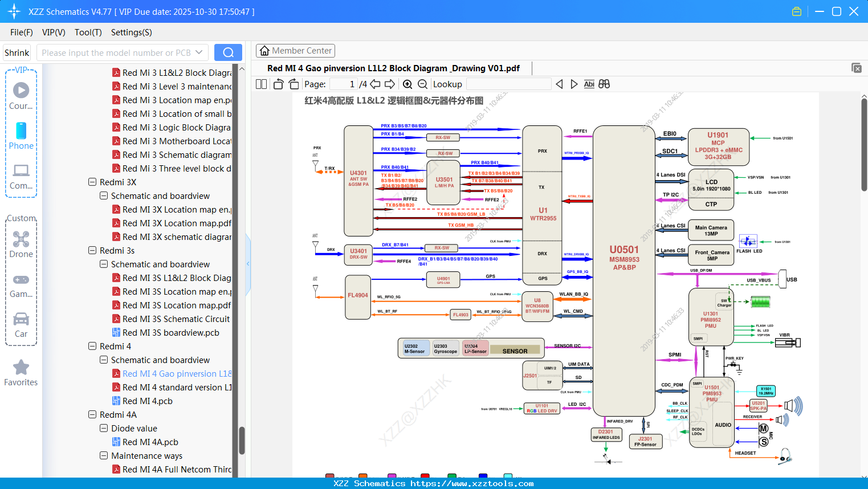Open the model number dropdown arrow
Viewport: 868px width, 489px height.
pyautogui.click(x=200, y=52)
